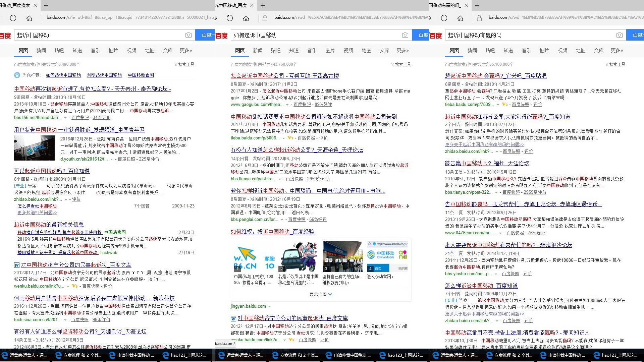644x362 pixels.
Task: Reload page in third browser window
Action: (444, 18)
